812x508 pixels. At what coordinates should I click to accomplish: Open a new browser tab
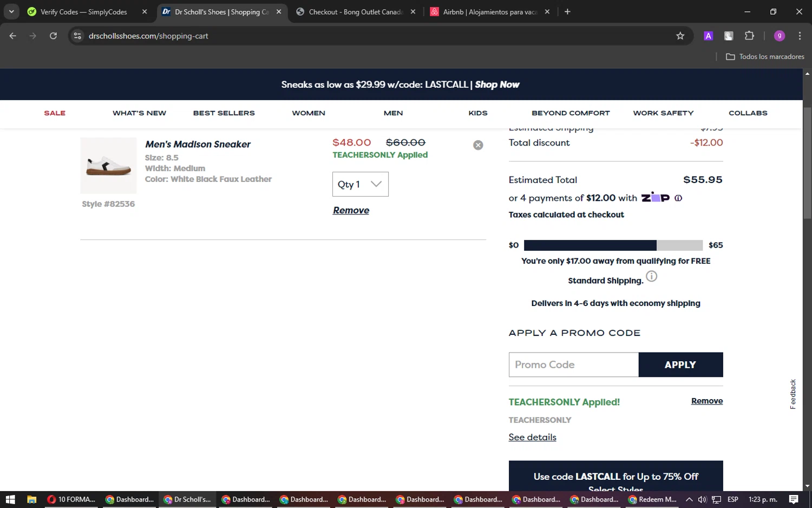pyautogui.click(x=567, y=11)
